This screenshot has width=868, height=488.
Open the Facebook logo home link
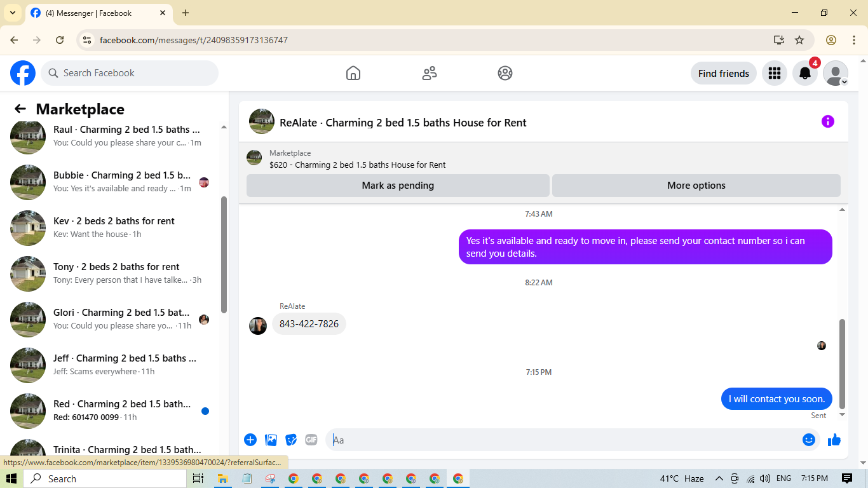click(23, 73)
